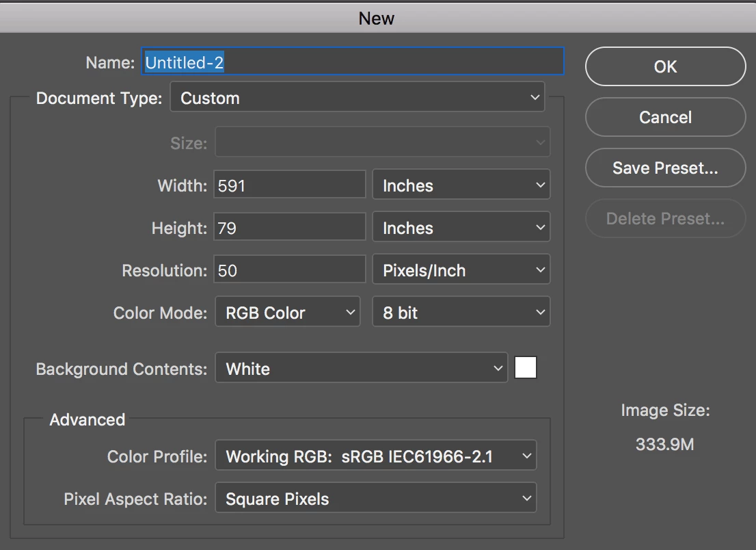Image resolution: width=756 pixels, height=550 pixels.
Task: Click the New dialog title bar
Action: pyautogui.click(x=377, y=18)
